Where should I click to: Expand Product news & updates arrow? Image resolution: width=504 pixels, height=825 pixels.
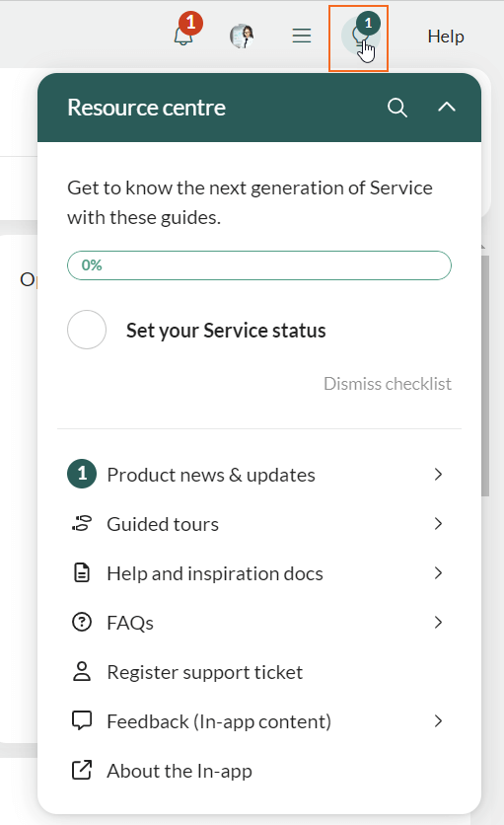coord(438,474)
